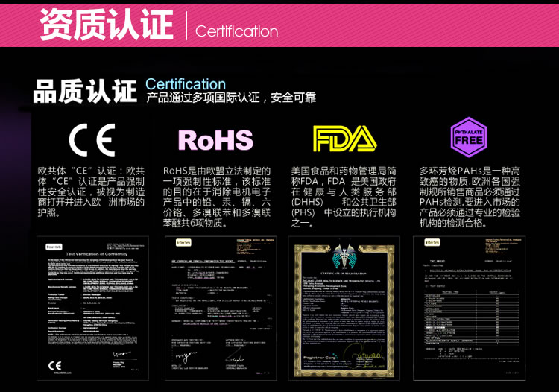
Task: Click the PAHs description paragraph text
Action: pos(469,197)
